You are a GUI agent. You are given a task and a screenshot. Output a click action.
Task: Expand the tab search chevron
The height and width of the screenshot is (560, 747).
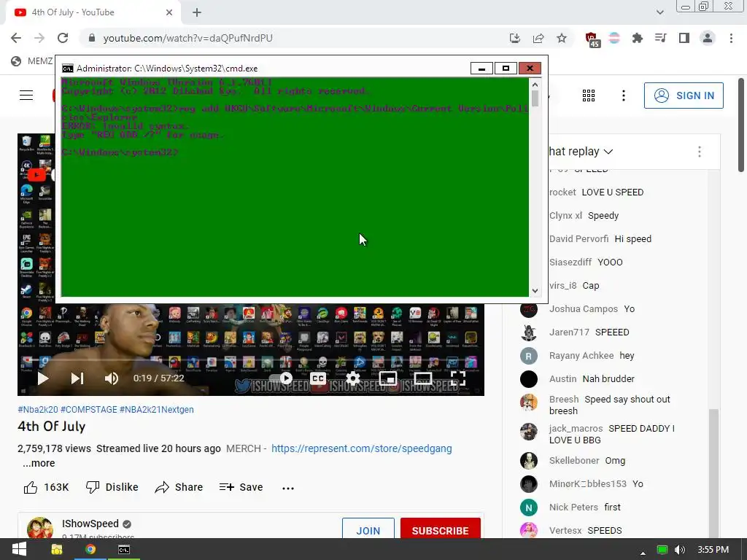coord(659,12)
